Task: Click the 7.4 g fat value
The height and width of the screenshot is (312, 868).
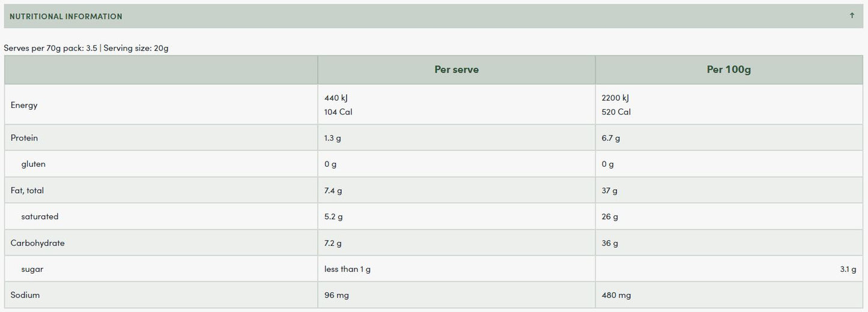Action: pos(333,190)
